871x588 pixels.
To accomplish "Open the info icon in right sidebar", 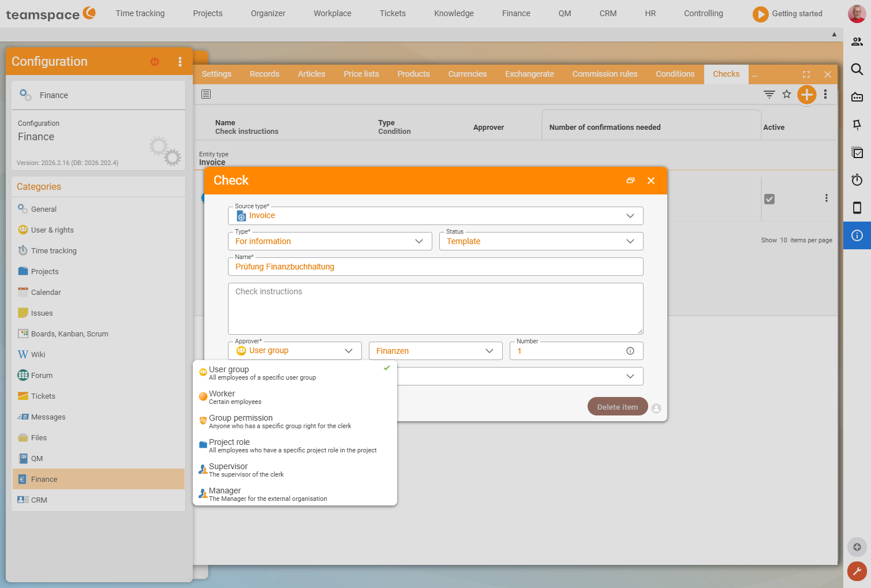I will click(x=857, y=235).
